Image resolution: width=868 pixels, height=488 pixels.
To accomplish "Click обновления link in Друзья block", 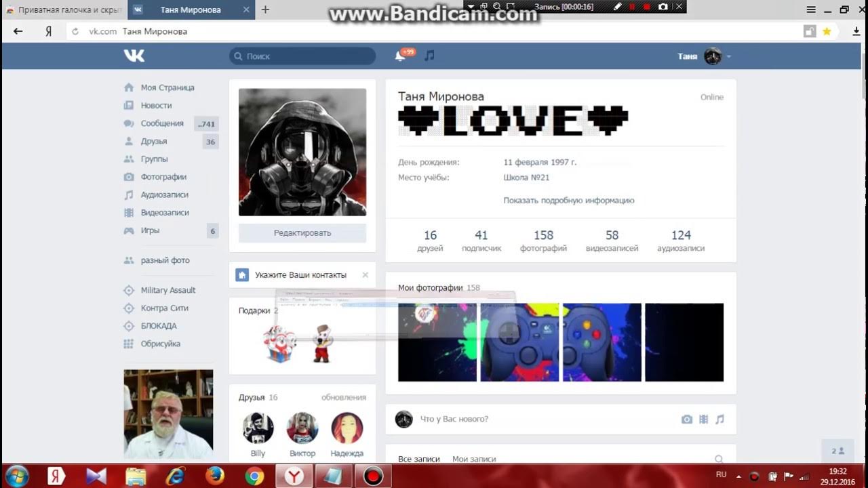I will pos(344,397).
